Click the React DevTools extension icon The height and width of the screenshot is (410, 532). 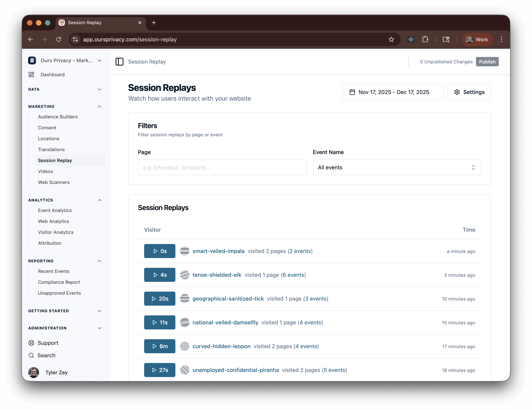point(411,39)
